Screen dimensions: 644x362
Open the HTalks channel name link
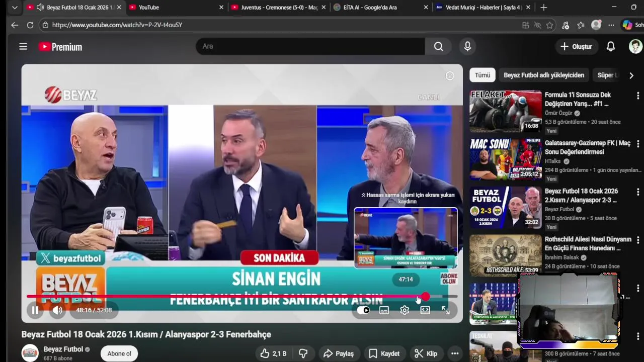click(553, 161)
